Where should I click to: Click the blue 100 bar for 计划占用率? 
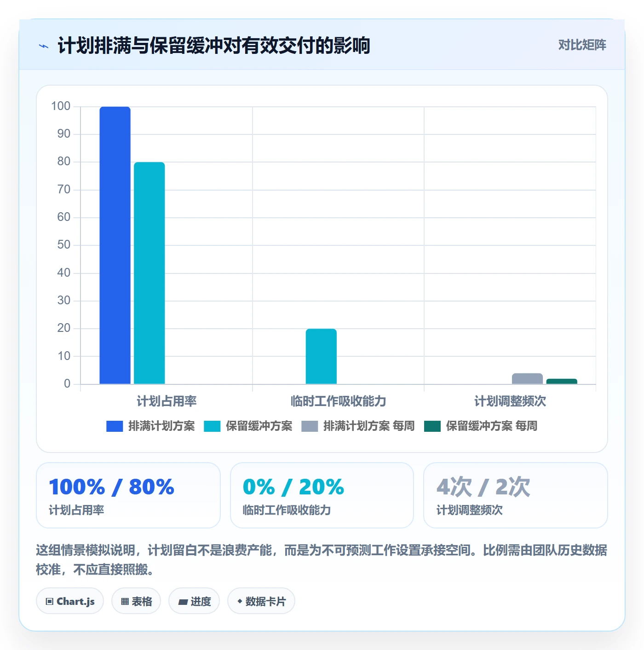[115, 245]
